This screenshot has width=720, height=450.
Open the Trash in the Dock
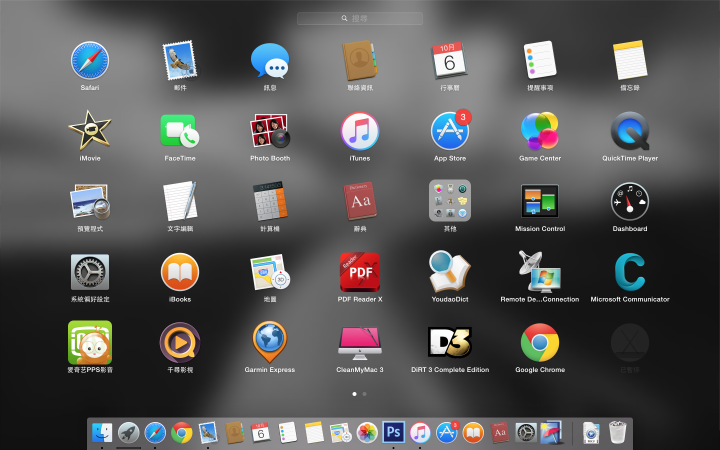[x=617, y=432]
